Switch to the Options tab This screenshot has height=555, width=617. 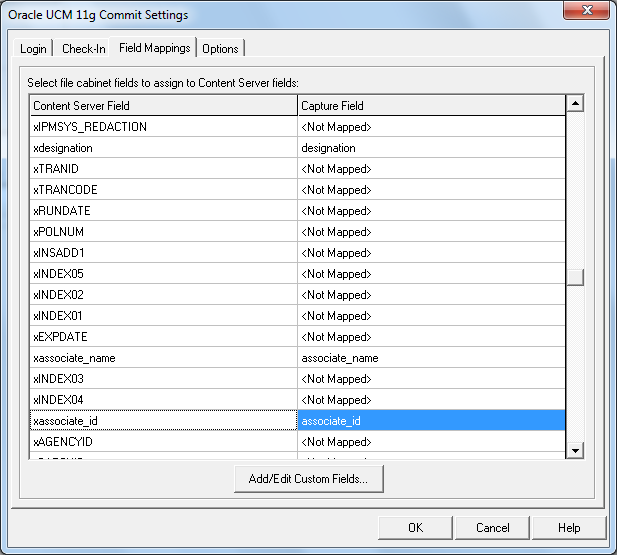[x=220, y=48]
